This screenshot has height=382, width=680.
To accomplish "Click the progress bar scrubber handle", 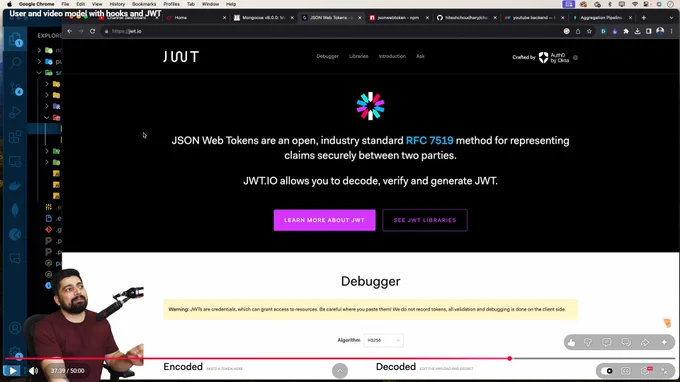I will (510, 359).
